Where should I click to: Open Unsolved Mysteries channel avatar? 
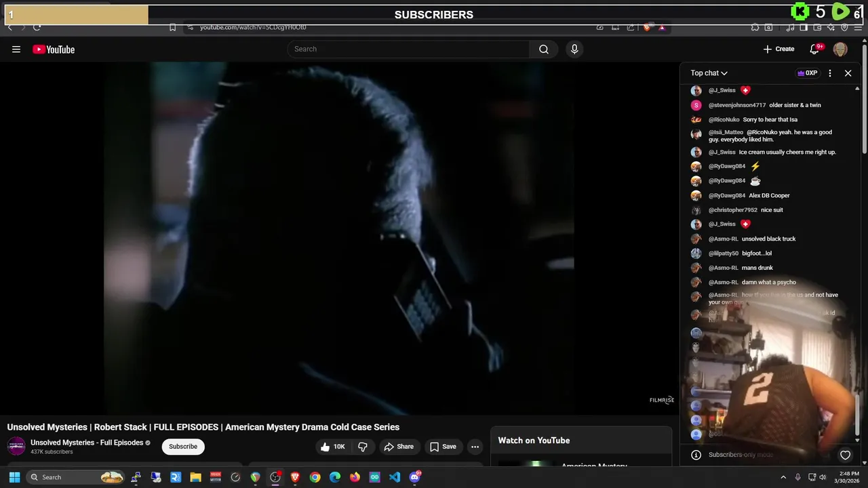[16, 446]
